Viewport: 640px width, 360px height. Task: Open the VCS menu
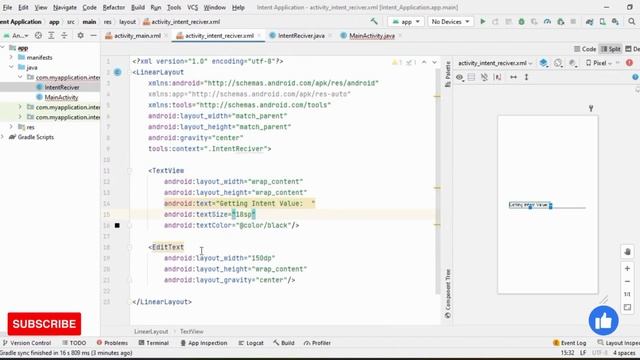pyautogui.click(x=192, y=7)
